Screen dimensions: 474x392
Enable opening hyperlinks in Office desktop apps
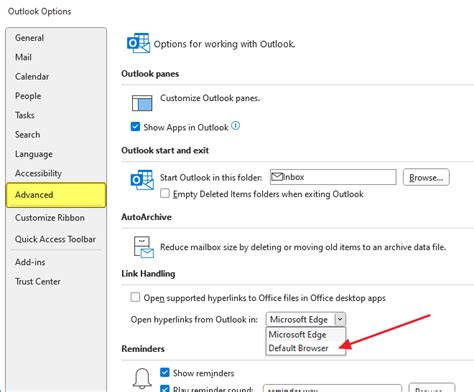(x=135, y=297)
